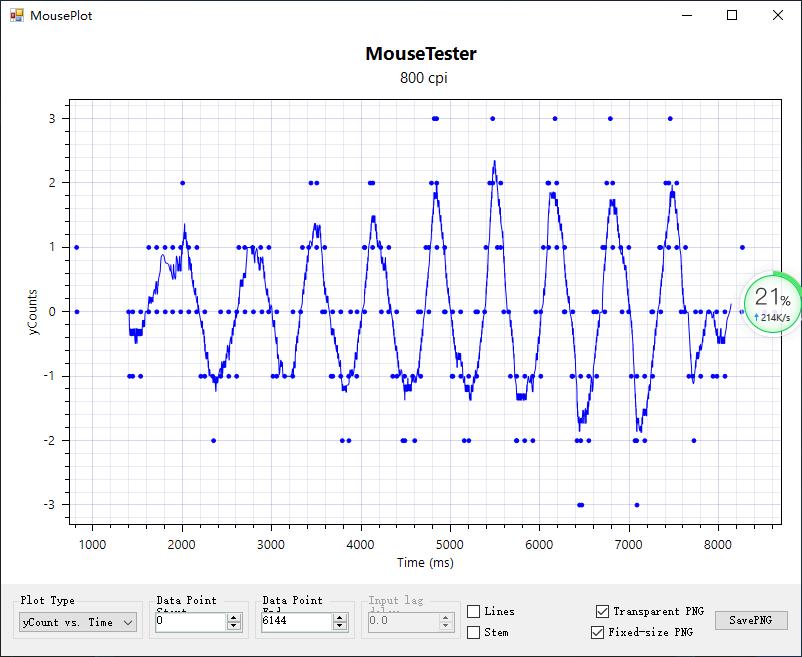Uncheck the Transparent PNG option
Image resolution: width=802 pixels, height=657 pixels.
click(602, 611)
